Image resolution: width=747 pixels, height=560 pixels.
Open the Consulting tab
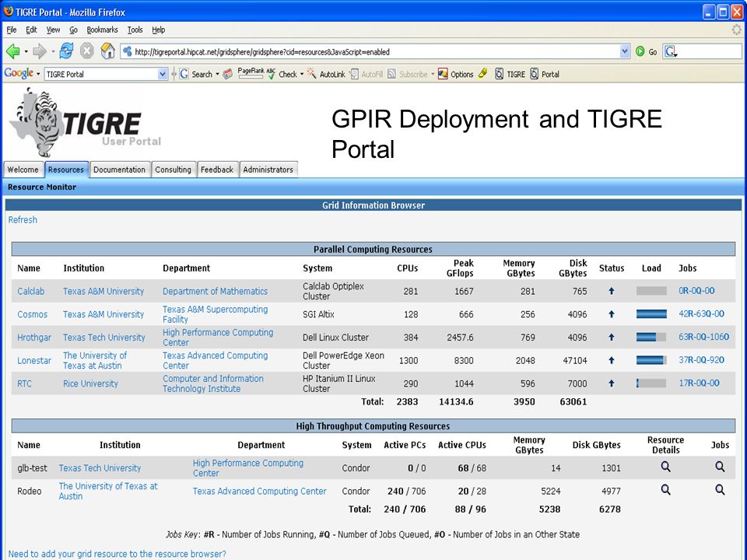[x=173, y=170]
